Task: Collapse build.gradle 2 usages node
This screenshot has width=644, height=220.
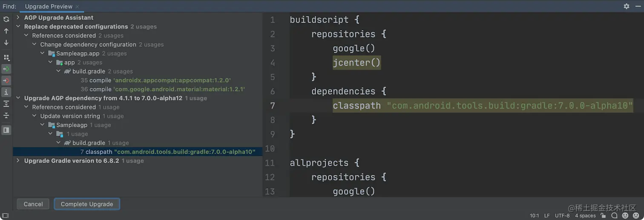Action: [58, 71]
